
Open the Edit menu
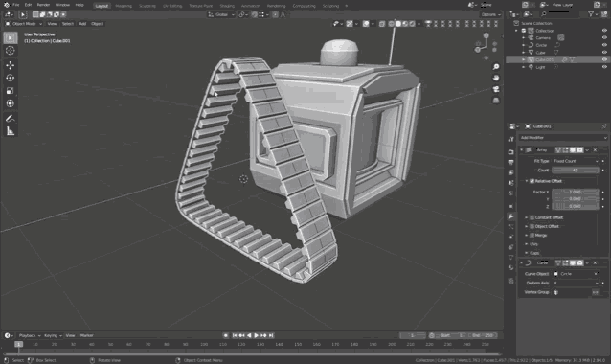tap(28, 5)
